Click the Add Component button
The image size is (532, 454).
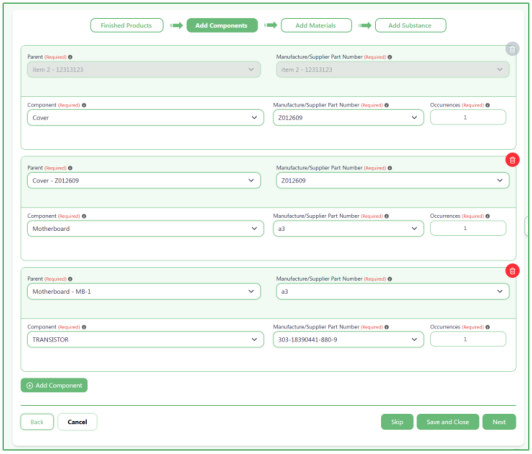pos(54,385)
